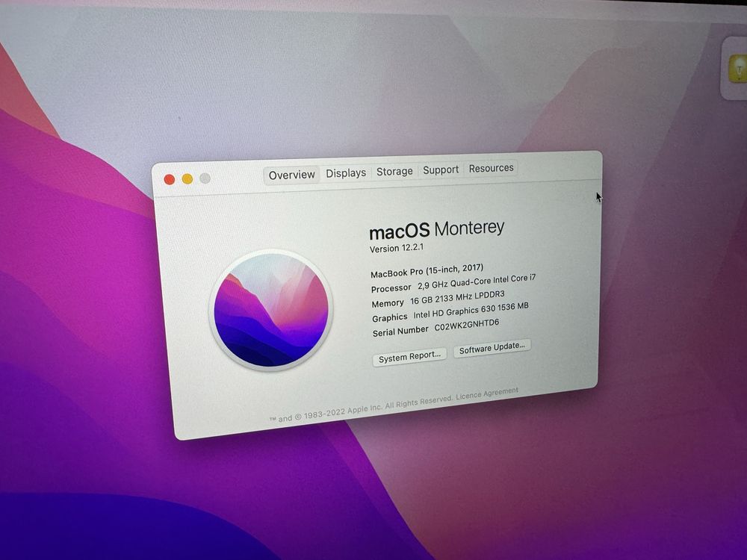
Task: Select serial number C02WK2GNHTD6
Action: [x=466, y=326]
